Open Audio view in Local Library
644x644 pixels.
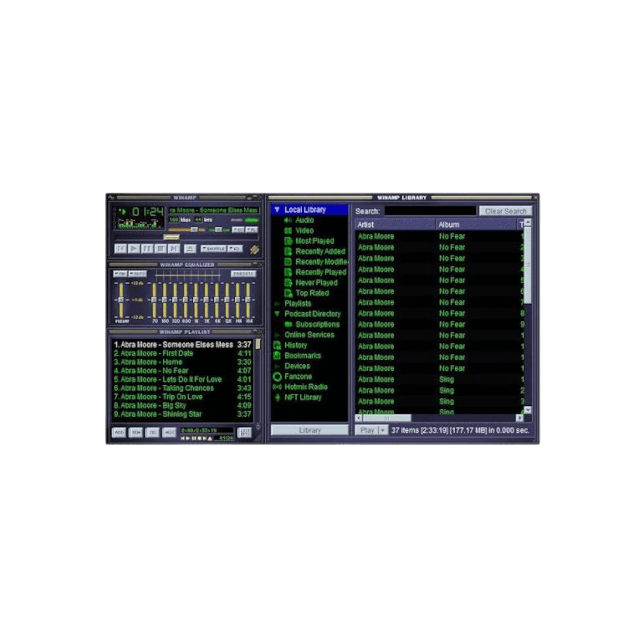[304, 220]
